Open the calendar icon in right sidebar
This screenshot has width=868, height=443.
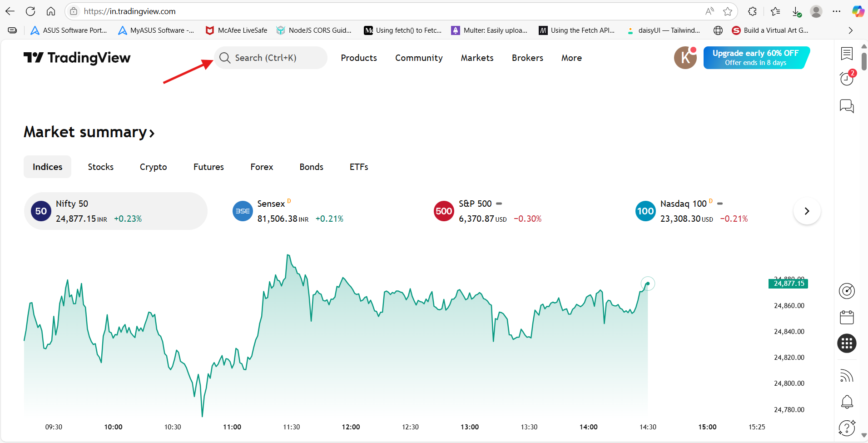847,317
